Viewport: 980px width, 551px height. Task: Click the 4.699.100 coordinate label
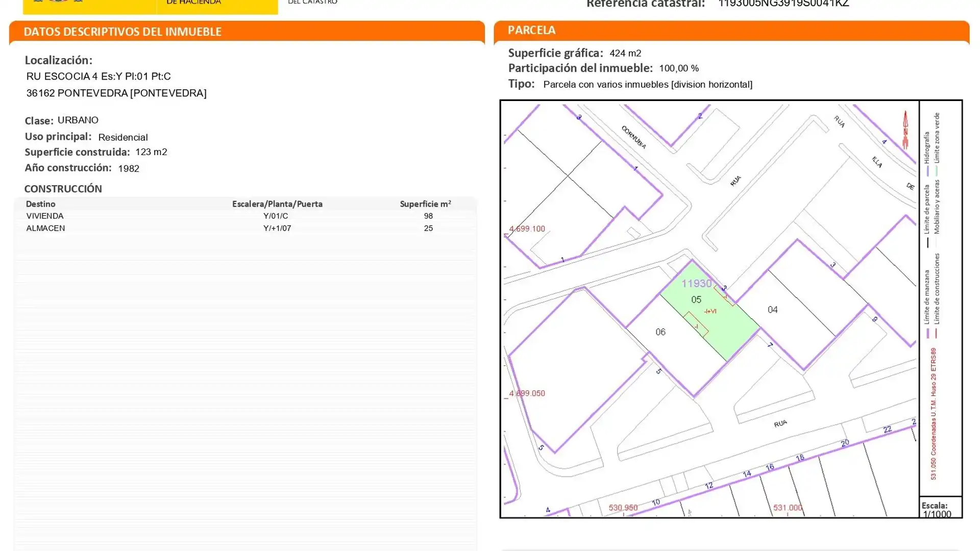coord(527,229)
